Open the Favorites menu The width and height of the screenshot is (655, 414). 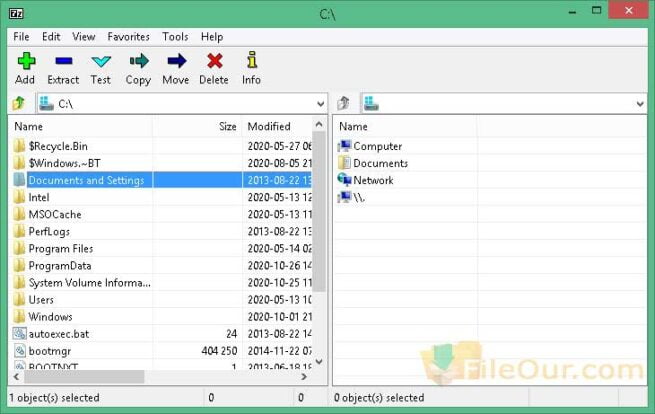(128, 37)
